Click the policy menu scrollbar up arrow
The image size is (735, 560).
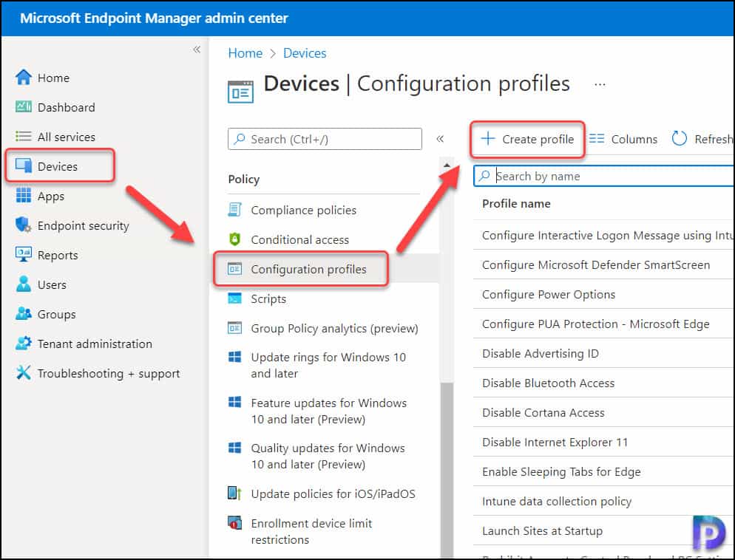pos(447,165)
